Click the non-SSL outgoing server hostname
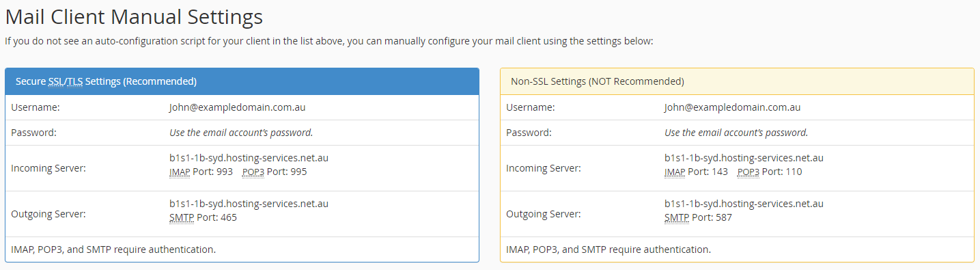 point(744,204)
